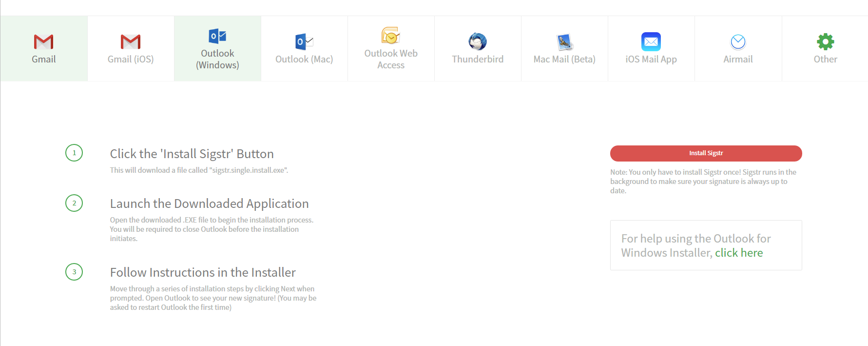Open the Other tab label
Image resolution: width=868 pixels, height=346 pixels.
pos(825,59)
